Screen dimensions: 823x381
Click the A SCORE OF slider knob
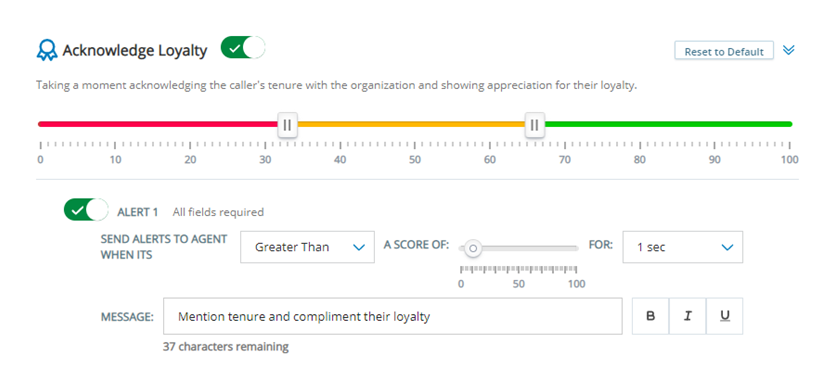473,248
